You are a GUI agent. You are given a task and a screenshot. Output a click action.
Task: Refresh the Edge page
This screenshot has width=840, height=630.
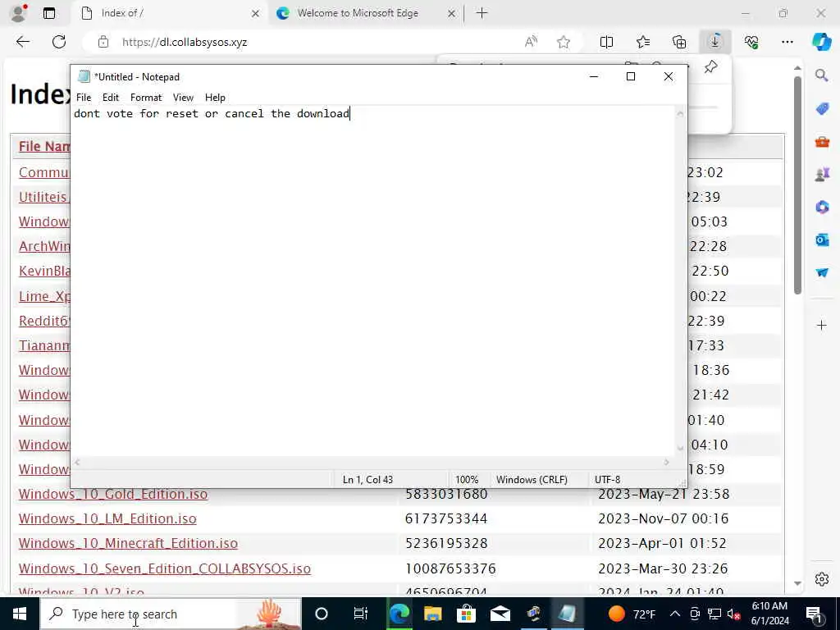click(x=59, y=42)
